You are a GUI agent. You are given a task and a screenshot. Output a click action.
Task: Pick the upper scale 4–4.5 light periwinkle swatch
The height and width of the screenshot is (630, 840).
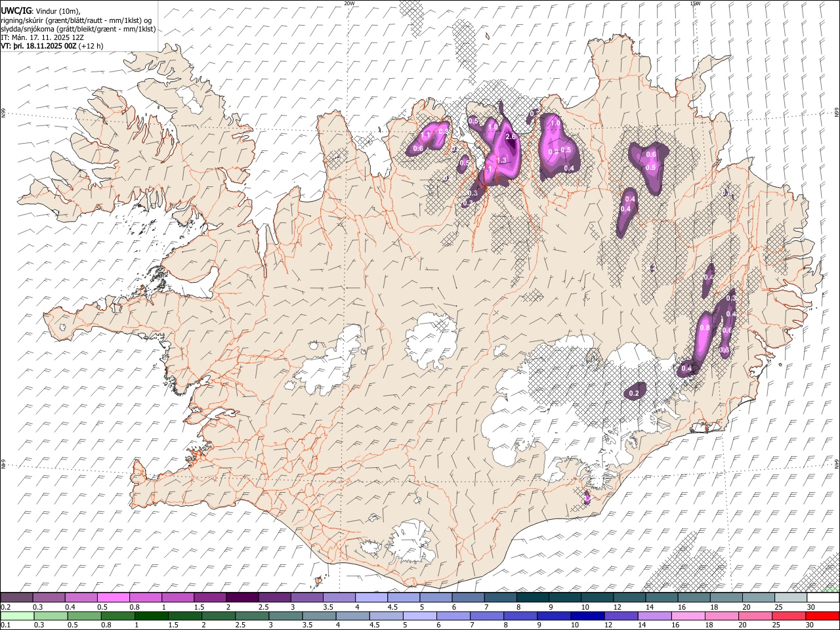coord(371,598)
